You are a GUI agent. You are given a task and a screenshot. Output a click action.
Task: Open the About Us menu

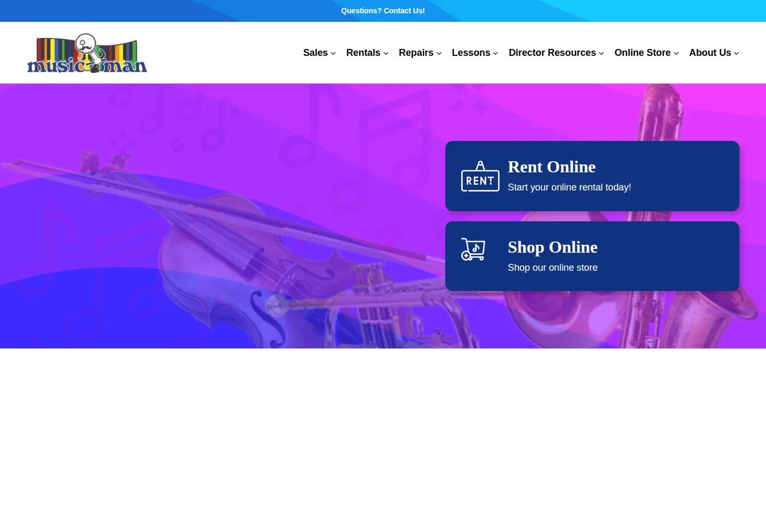710,53
